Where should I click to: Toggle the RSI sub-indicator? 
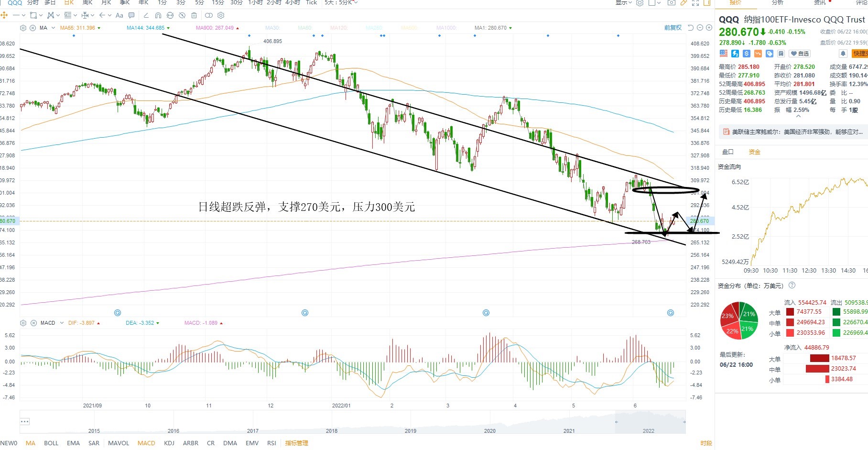tap(271, 443)
